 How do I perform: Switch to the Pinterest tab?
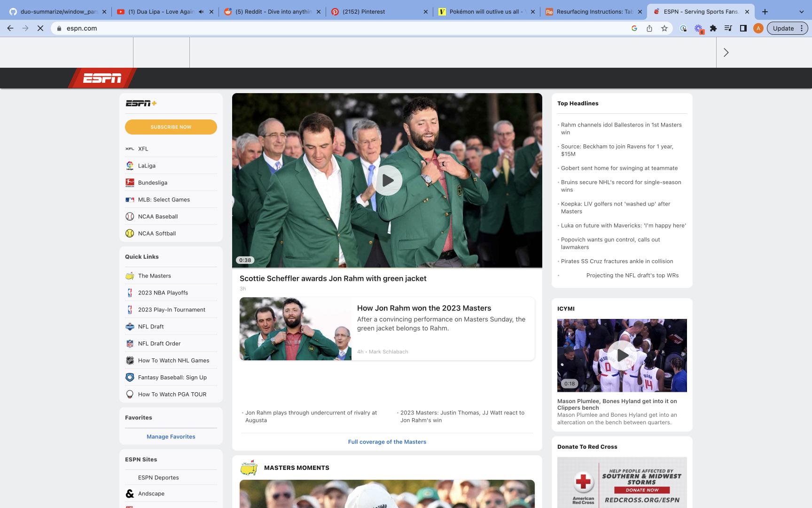[x=379, y=12]
